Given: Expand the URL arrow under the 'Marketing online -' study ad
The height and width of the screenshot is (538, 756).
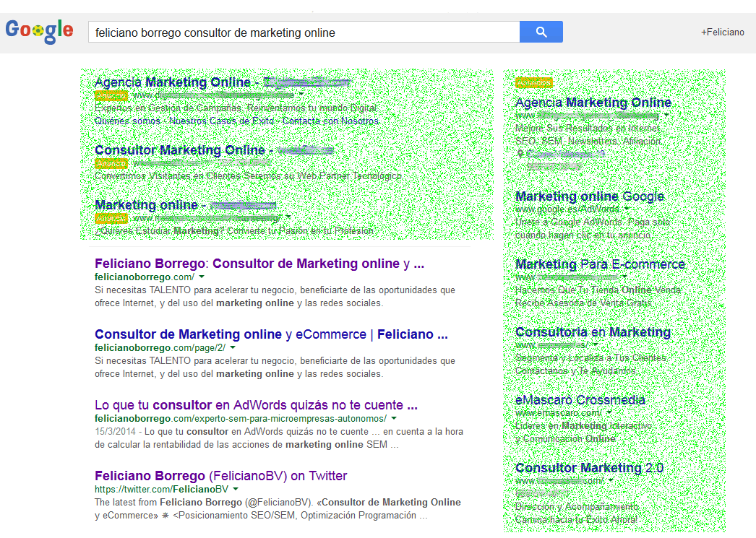Looking at the screenshot, I should pos(288,217).
